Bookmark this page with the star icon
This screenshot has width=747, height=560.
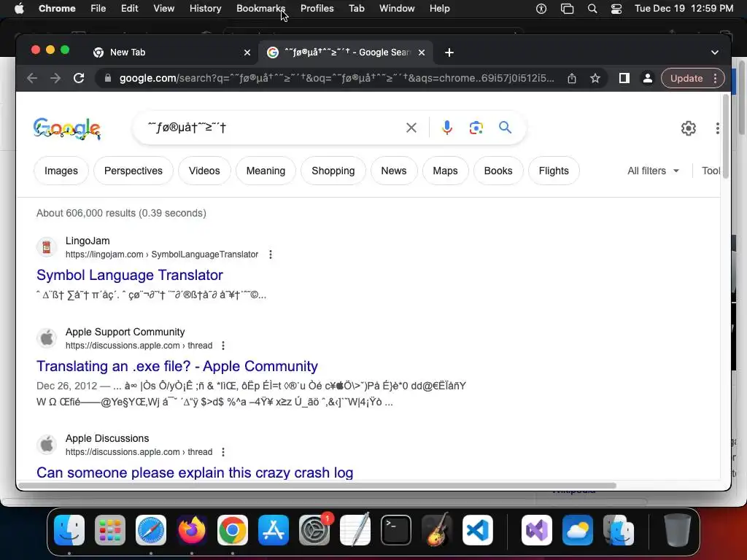point(595,78)
